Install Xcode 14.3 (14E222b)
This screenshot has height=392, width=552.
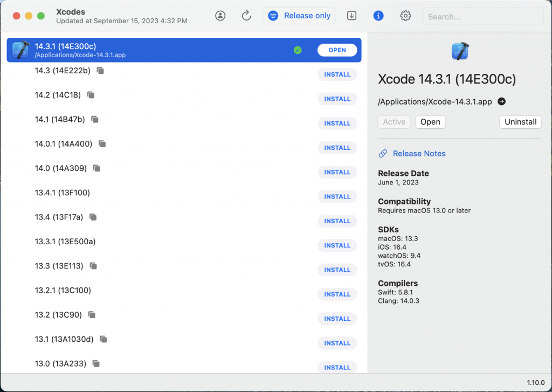pos(337,74)
